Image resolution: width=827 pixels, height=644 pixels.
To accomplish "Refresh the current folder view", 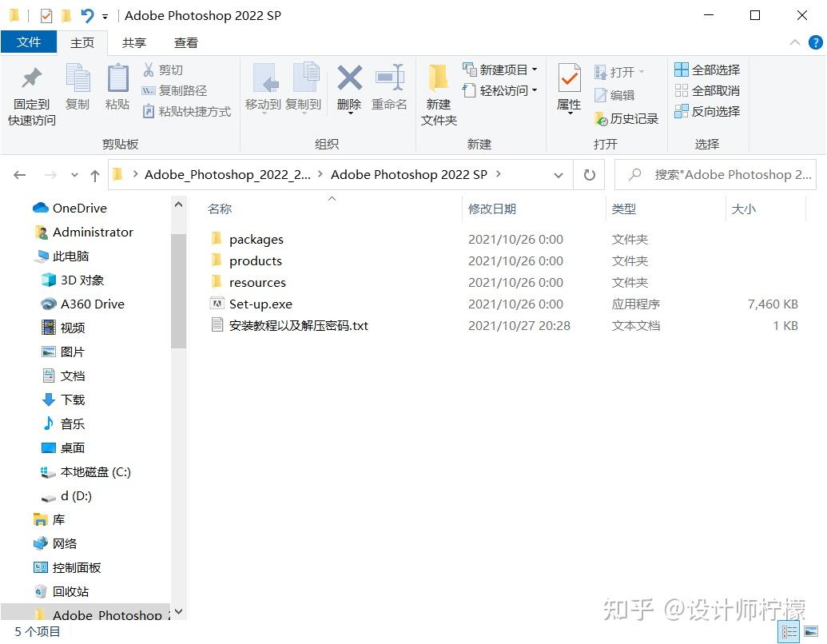I will [x=589, y=174].
